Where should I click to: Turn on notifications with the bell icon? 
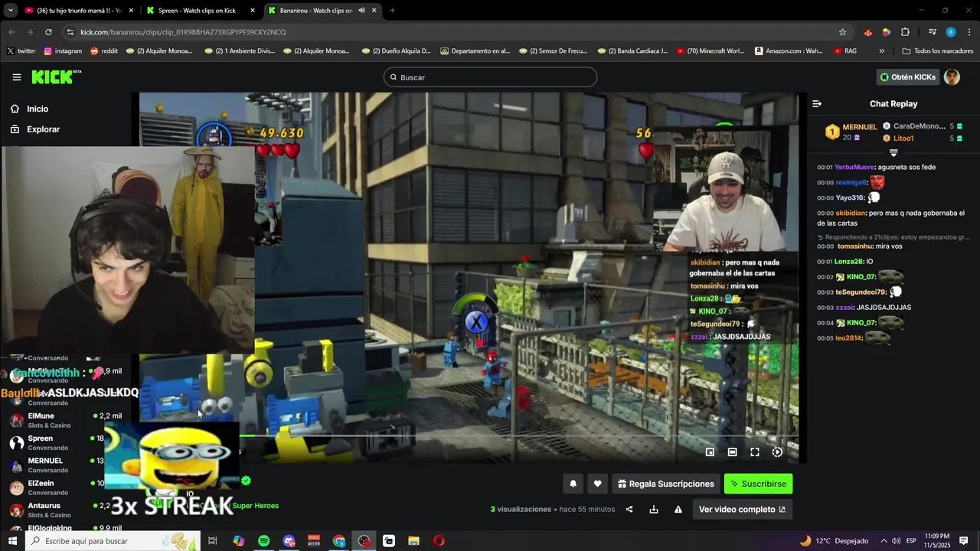573,484
